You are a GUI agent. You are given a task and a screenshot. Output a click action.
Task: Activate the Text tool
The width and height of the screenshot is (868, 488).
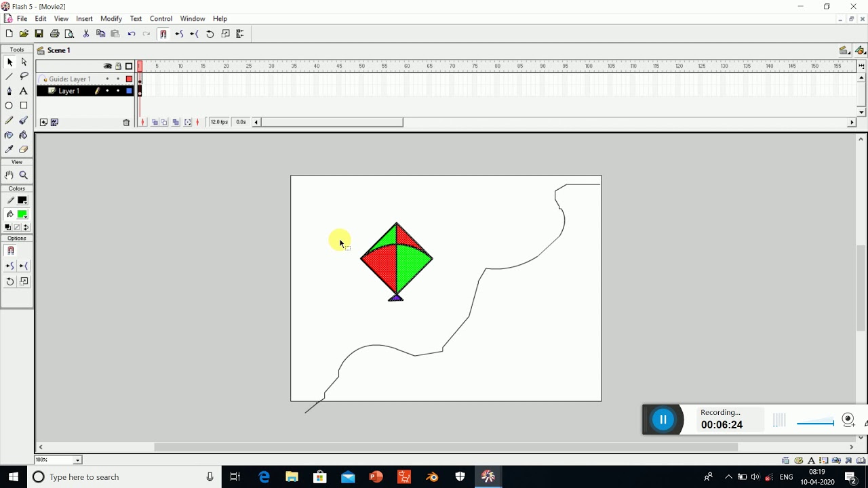[24, 91]
